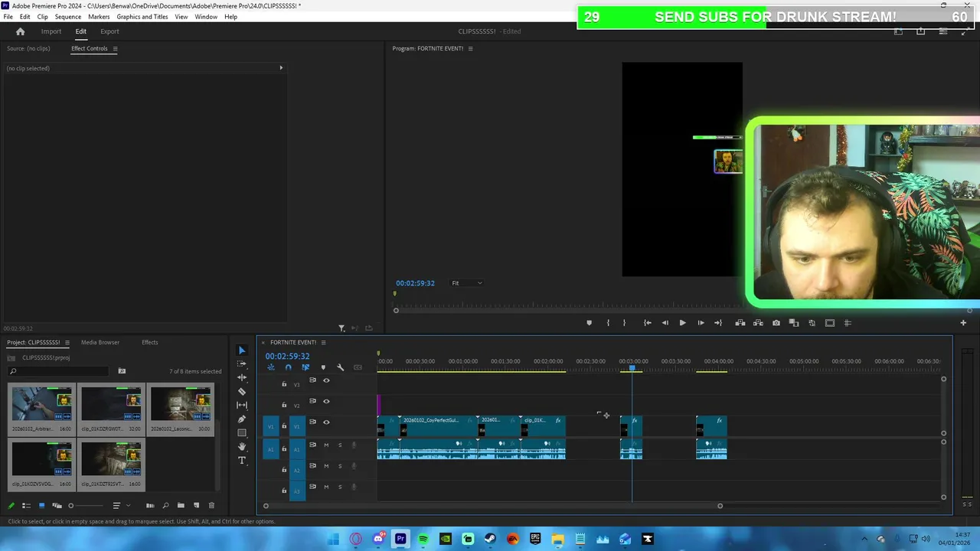Select the Rectangle tool
The width and height of the screenshot is (980, 551).
[242, 433]
